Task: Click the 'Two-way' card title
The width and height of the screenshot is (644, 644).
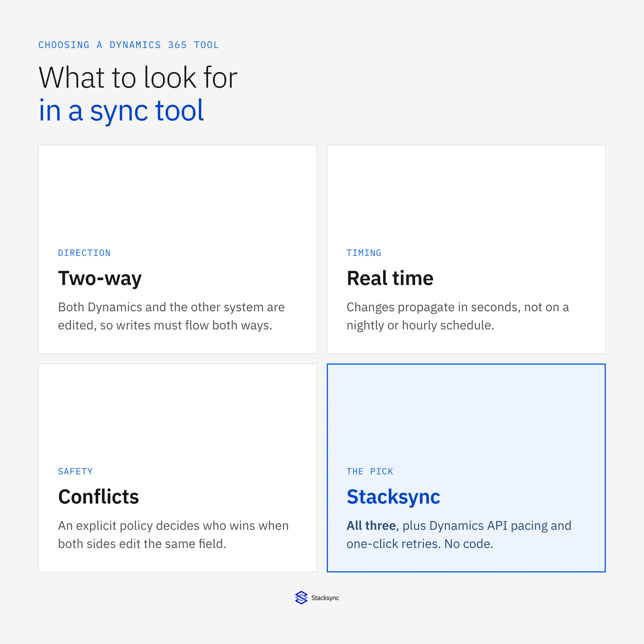Action: click(100, 278)
